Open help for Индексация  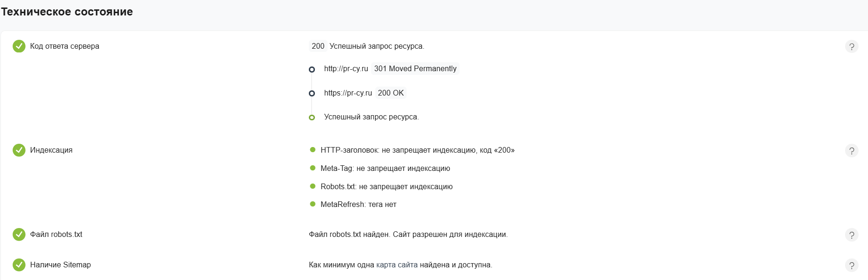tap(852, 151)
